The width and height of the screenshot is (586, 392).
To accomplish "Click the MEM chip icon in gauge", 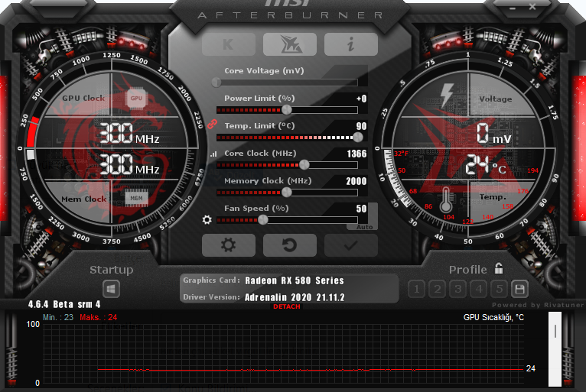I will 136,198.
